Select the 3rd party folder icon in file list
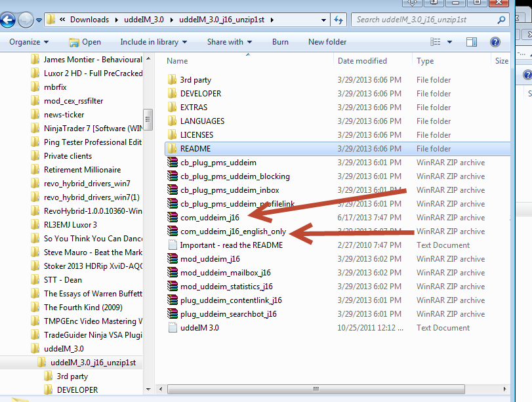The image size is (532, 402). pyautogui.click(x=173, y=80)
